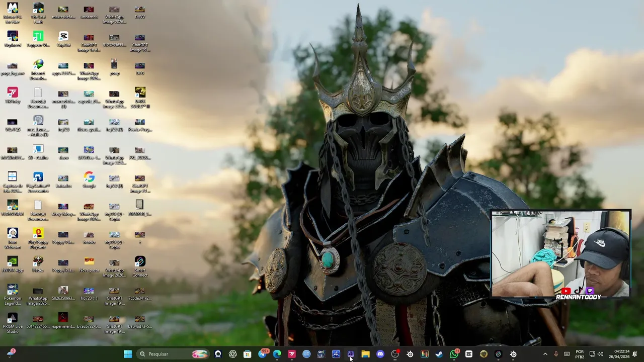Select the DARK SOULS III shortcut

(x=140, y=98)
